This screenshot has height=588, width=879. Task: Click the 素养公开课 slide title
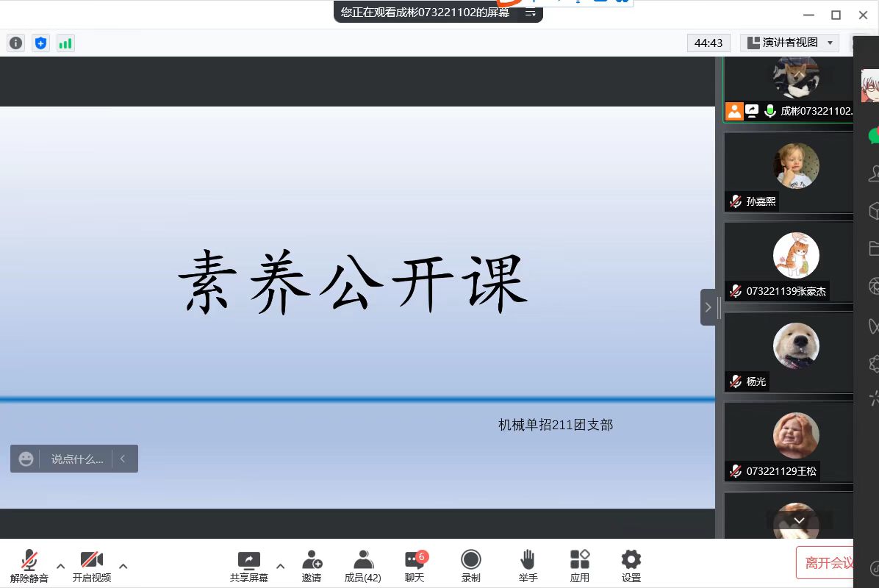tap(353, 282)
